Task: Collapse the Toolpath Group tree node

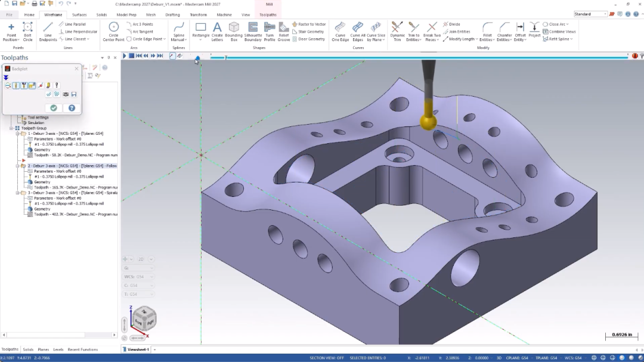Action: (12, 128)
